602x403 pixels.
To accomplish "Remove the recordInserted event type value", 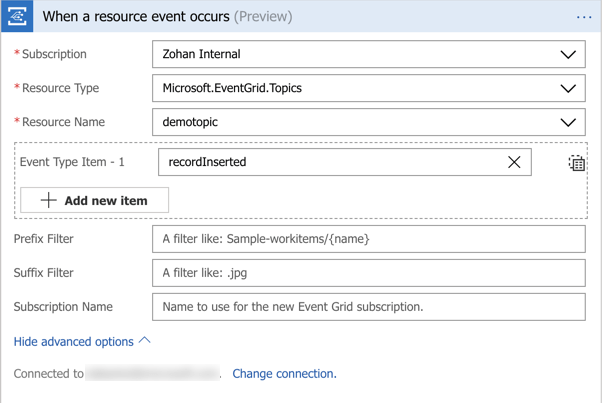I will 514,162.
